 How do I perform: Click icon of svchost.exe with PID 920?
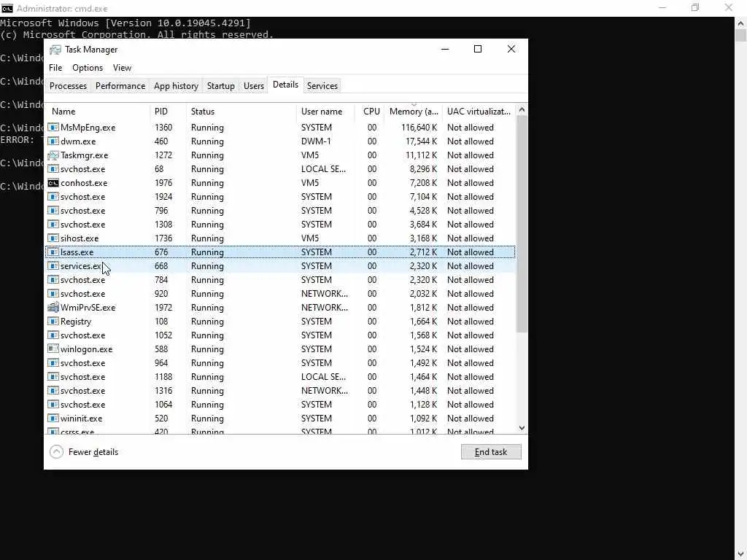(53, 294)
